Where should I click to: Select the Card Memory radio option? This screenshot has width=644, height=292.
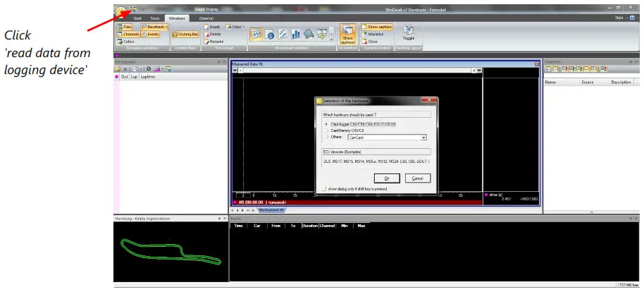[x=326, y=130]
